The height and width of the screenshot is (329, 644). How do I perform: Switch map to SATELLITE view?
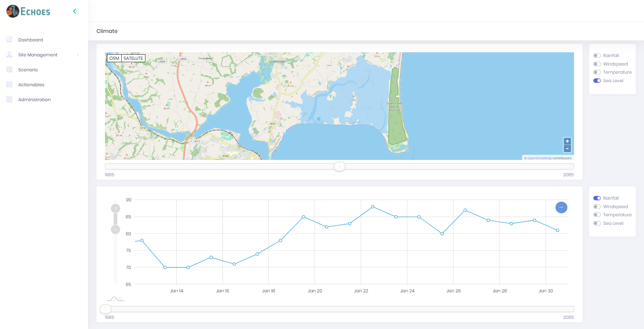[x=133, y=58]
